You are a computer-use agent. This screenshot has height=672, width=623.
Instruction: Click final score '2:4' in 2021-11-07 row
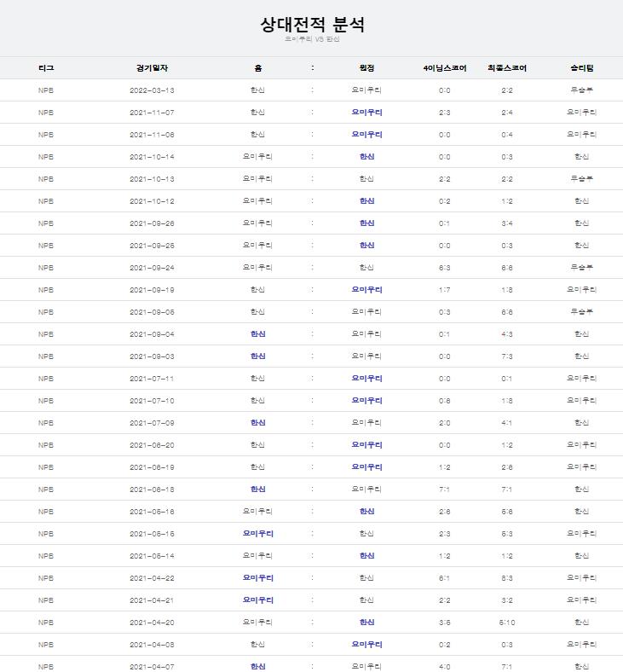[507, 113]
